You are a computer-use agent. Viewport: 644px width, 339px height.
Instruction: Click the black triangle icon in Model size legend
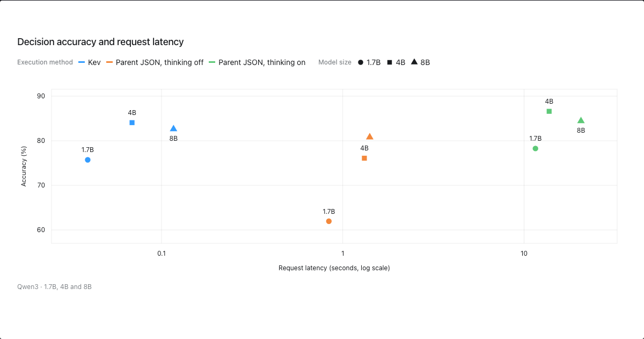(414, 62)
